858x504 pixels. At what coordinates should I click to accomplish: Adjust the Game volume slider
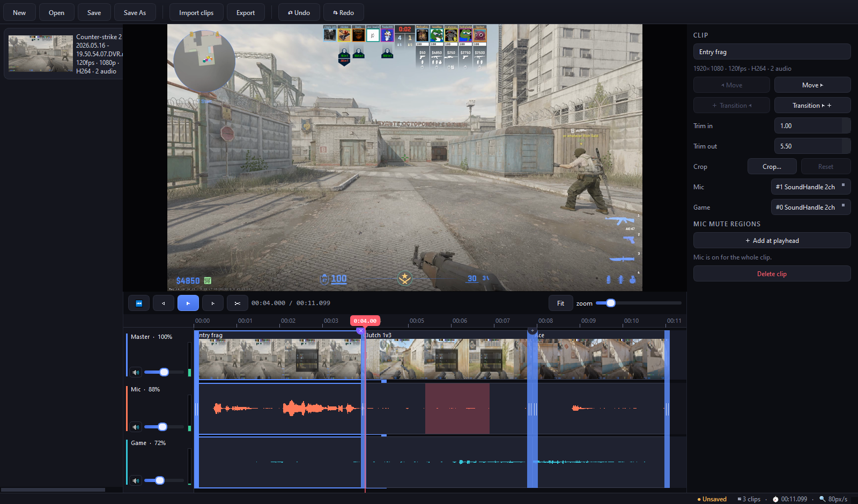[x=164, y=480]
